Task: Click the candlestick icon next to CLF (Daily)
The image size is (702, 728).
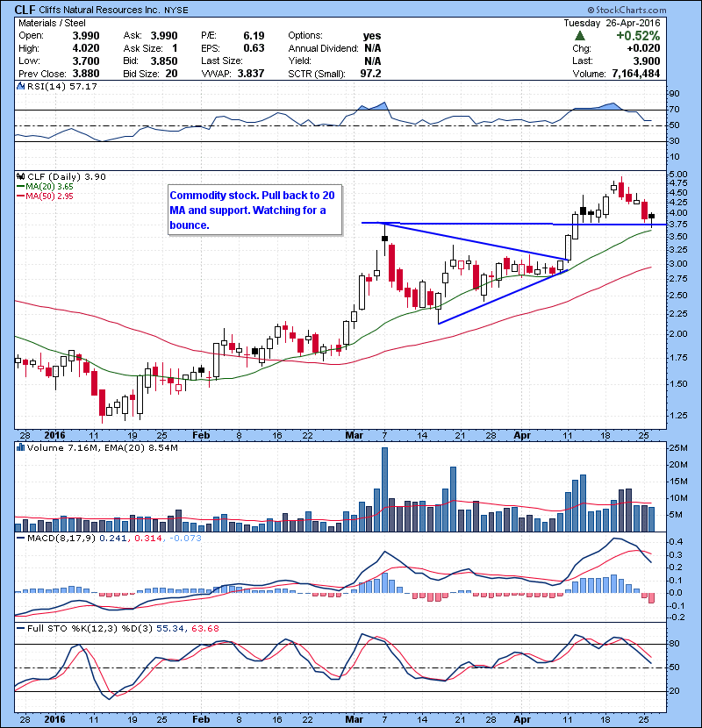Action: (20, 176)
